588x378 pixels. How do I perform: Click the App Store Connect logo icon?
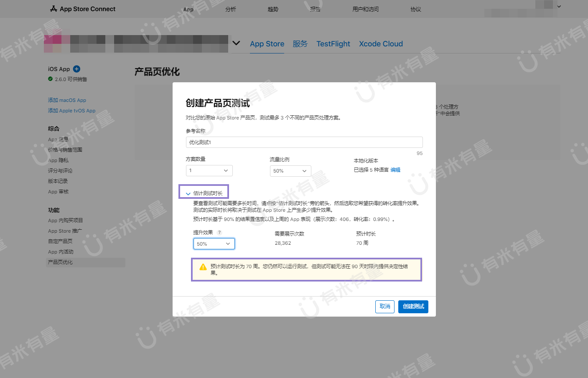pos(53,9)
